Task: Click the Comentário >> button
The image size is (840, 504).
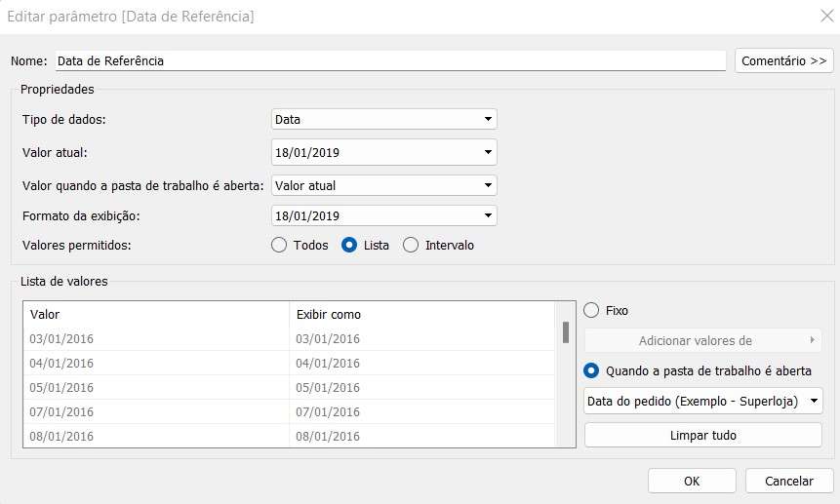Action: point(783,61)
